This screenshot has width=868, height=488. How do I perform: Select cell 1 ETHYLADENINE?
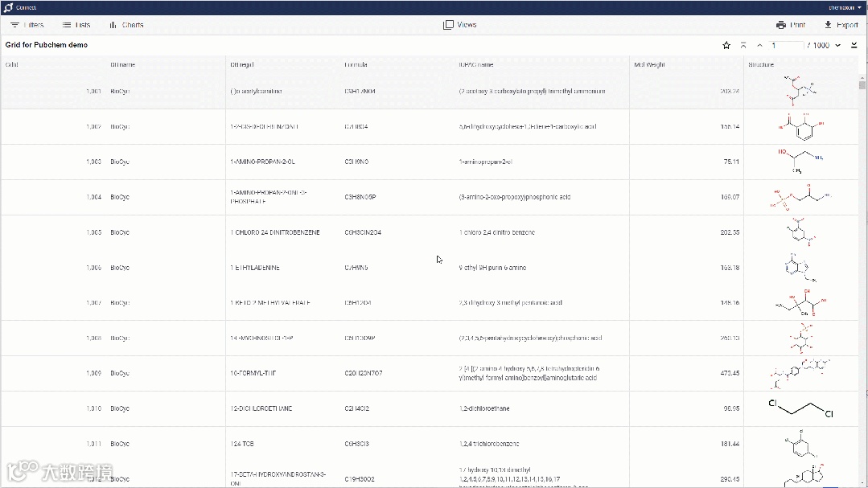pos(255,268)
